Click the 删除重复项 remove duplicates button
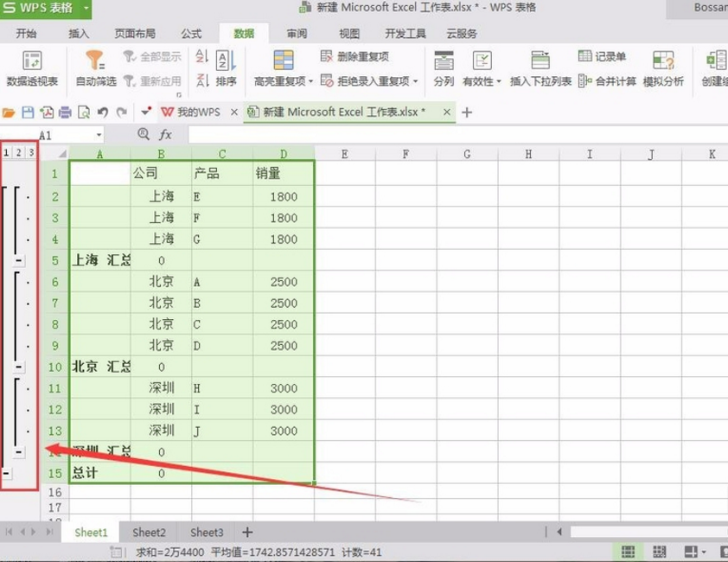 tap(354, 56)
